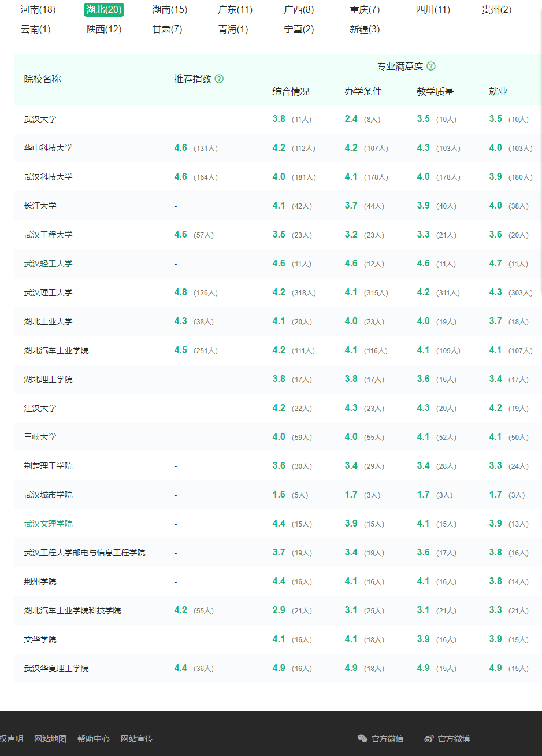Select the 河南(18) province tab
Screen dimensions: 542x756
38,10
